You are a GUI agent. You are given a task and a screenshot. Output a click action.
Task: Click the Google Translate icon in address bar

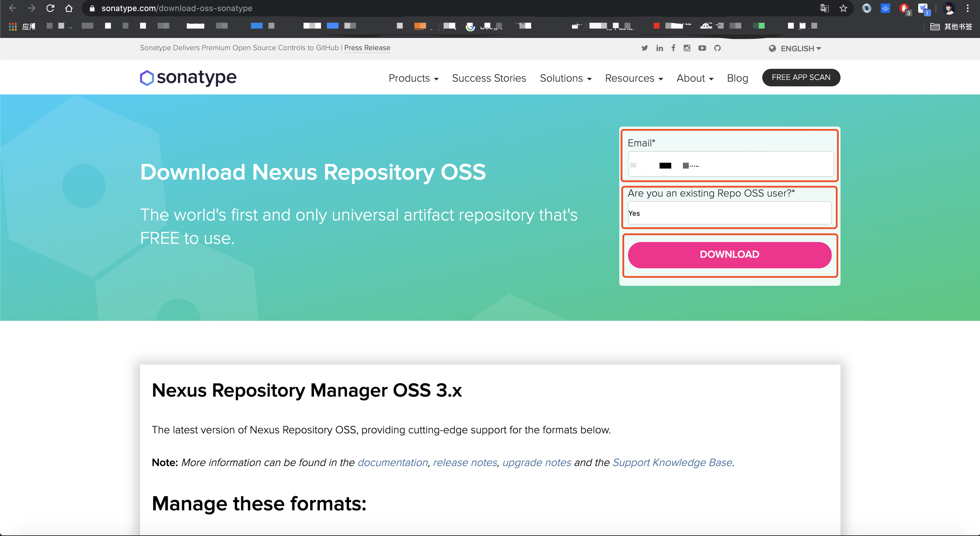[x=824, y=8]
